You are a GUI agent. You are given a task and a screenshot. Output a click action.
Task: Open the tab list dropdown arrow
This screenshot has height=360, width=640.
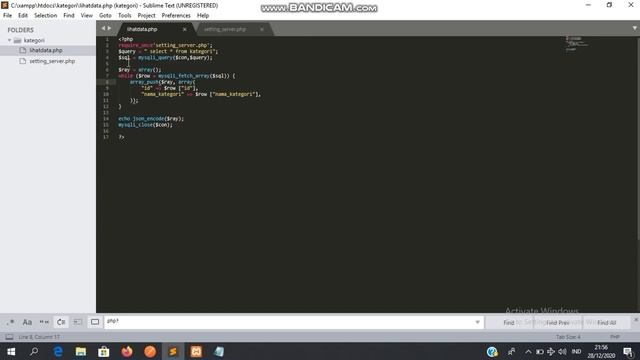[634, 28]
